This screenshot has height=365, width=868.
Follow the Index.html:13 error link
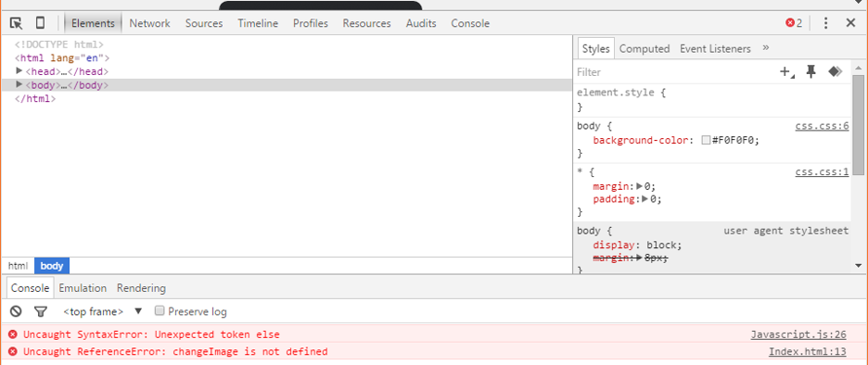(x=808, y=351)
